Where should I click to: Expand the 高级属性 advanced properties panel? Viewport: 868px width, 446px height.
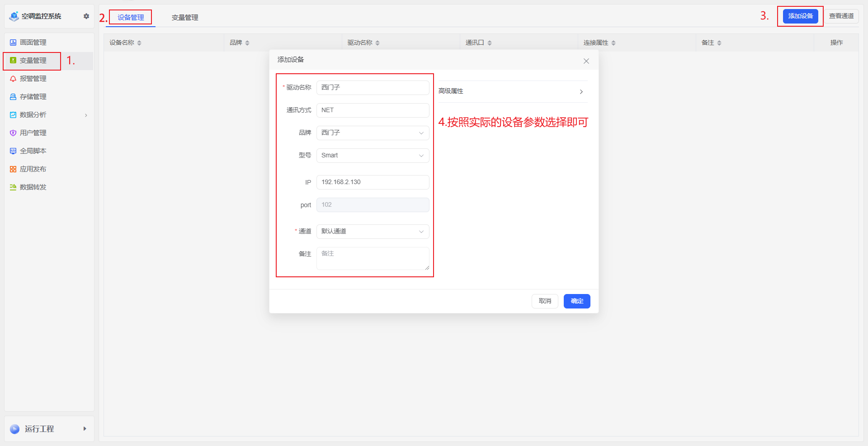pyautogui.click(x=511, y=91)
